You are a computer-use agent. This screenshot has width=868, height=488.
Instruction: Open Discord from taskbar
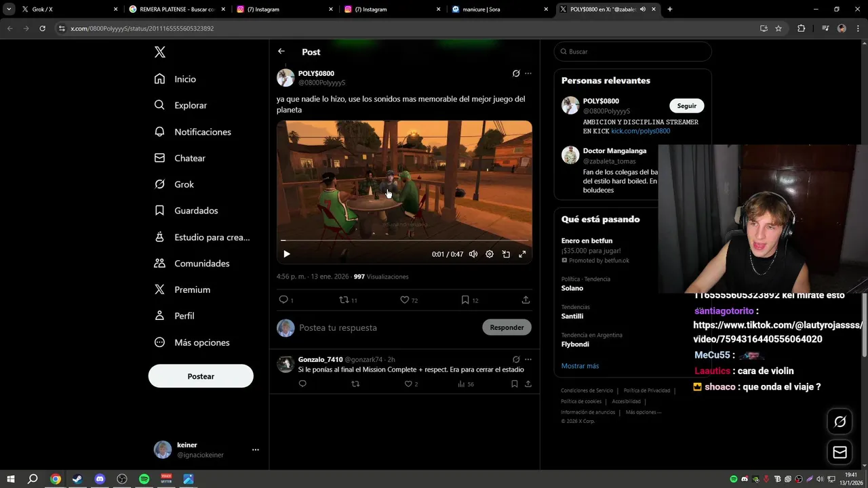[x=100, y=479]
